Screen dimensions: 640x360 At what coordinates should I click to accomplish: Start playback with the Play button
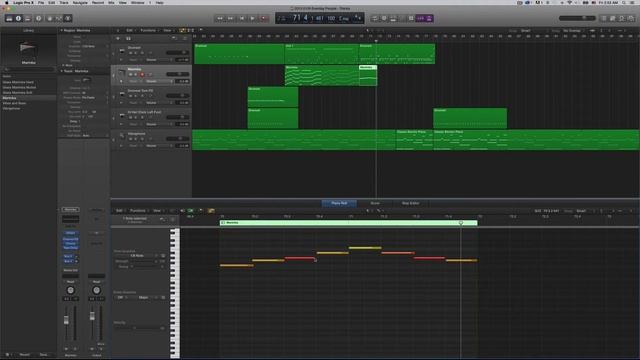tap(253, 18)
